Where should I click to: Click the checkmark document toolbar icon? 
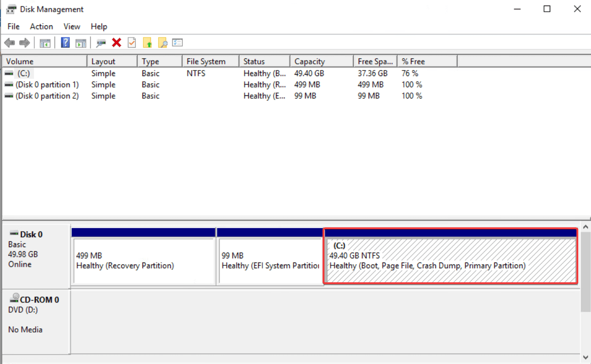click(131, 42)
